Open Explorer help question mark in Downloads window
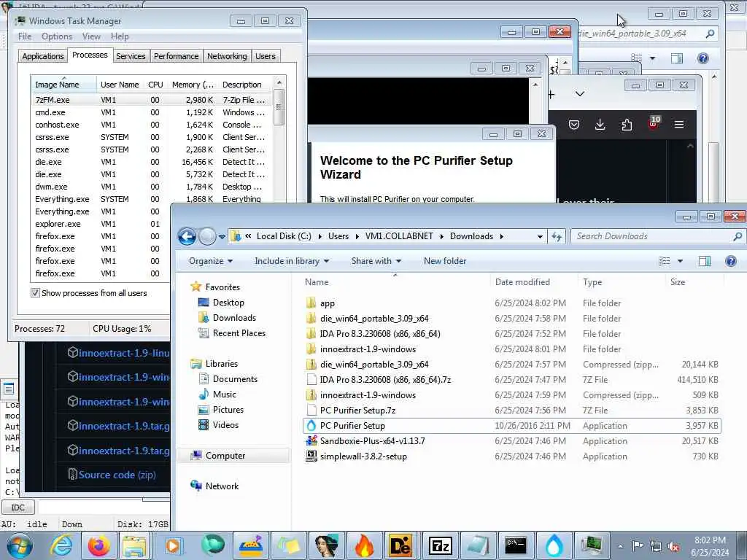 point(730,261)
